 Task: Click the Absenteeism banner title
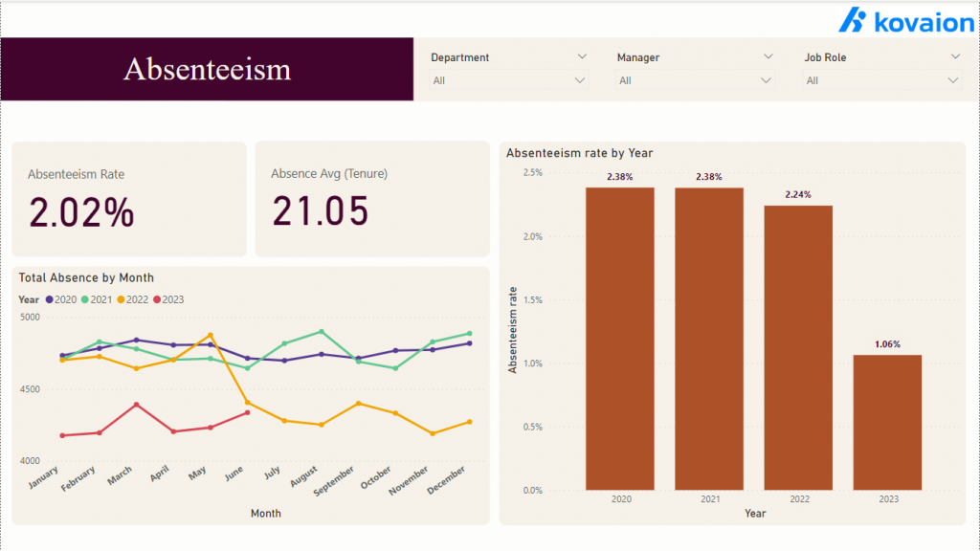point(207,69)
